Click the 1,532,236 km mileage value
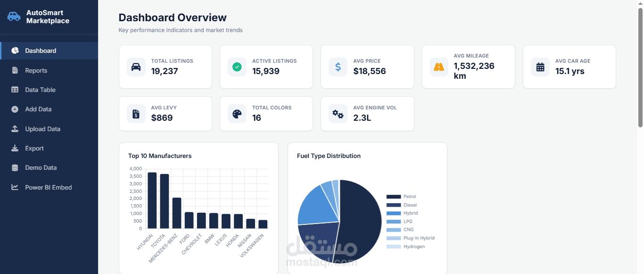 474,71
